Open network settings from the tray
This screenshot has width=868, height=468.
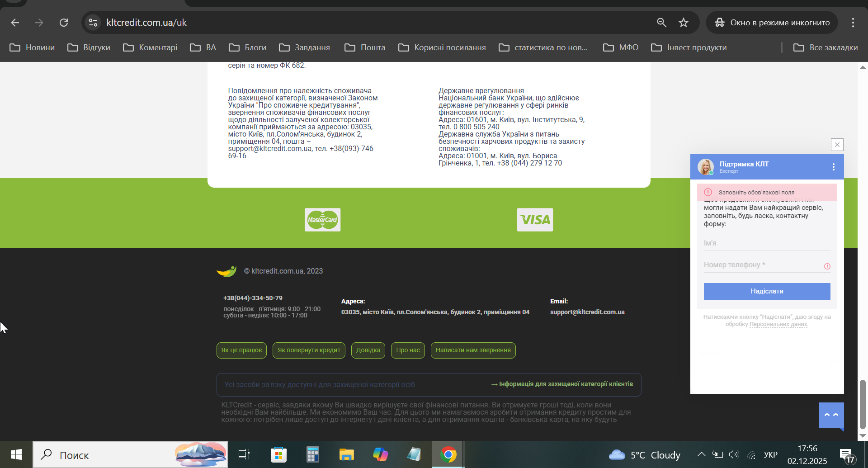coord(751,454)
